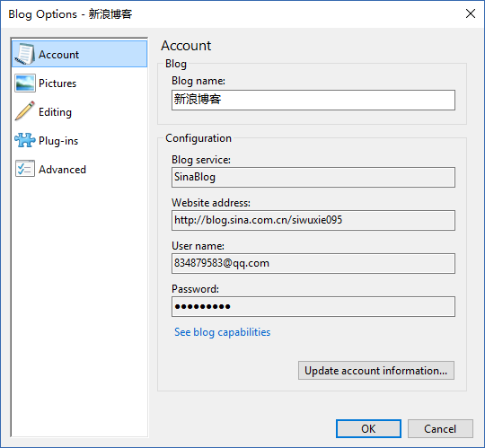This screenshot has height=448, width=485.
Task: Close the Blog Options dialog window
Action: pyautogui.click(x=471, y=13)
